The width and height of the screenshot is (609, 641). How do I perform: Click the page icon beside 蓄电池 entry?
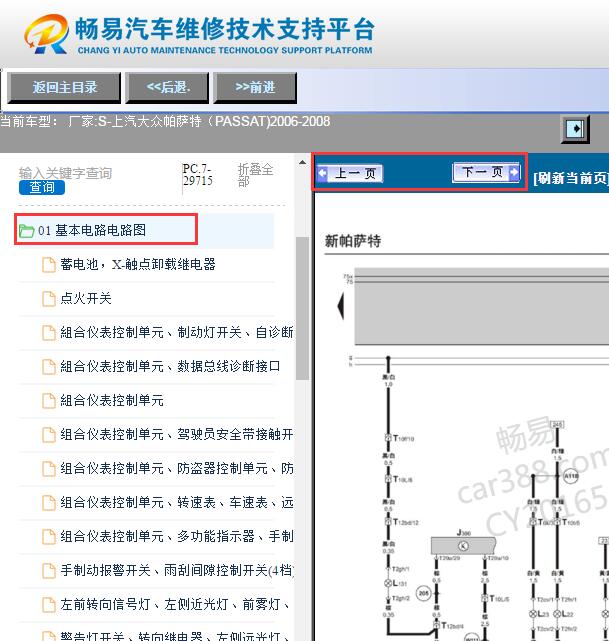(49, 265)
